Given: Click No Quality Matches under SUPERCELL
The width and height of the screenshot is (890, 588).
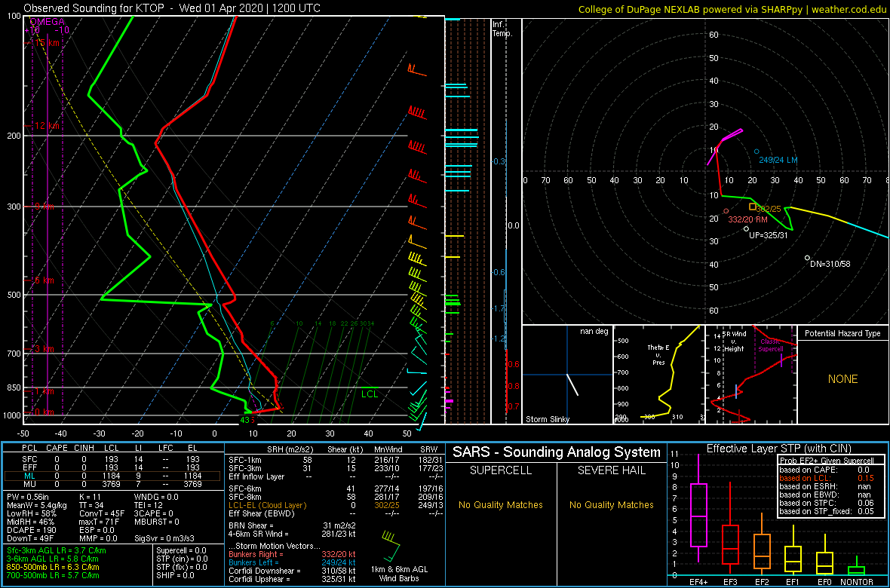Looking at the screenshot, I should click(x=500, y=505).
